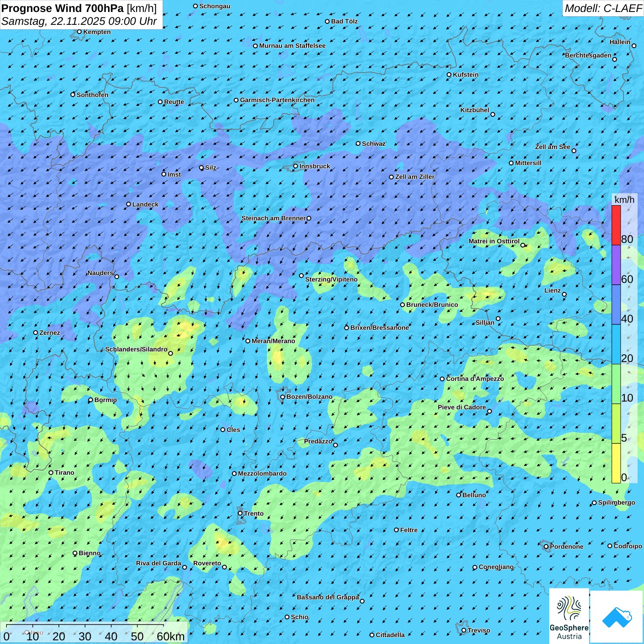Image resolution: width=644 pixels, height=644 pixels.
Task: Click the 'Spilimbergo' label
Action: coord(616,503)
